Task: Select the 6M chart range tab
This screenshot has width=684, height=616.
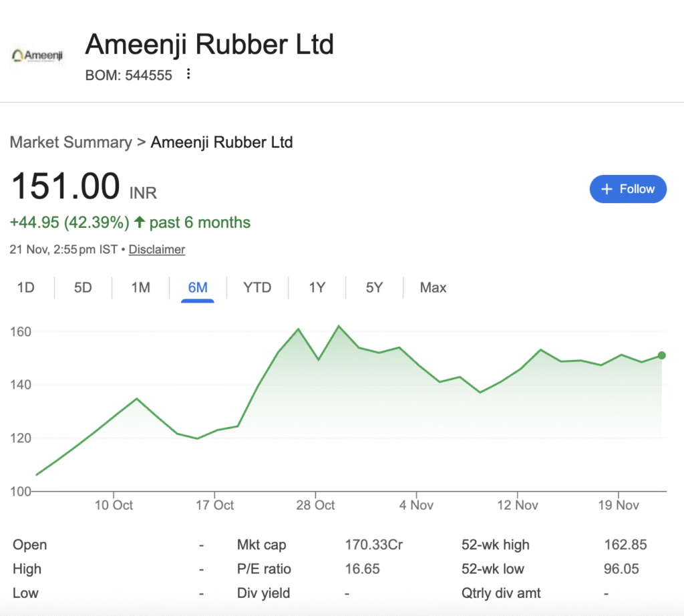Action: click(x=198, y=288)
